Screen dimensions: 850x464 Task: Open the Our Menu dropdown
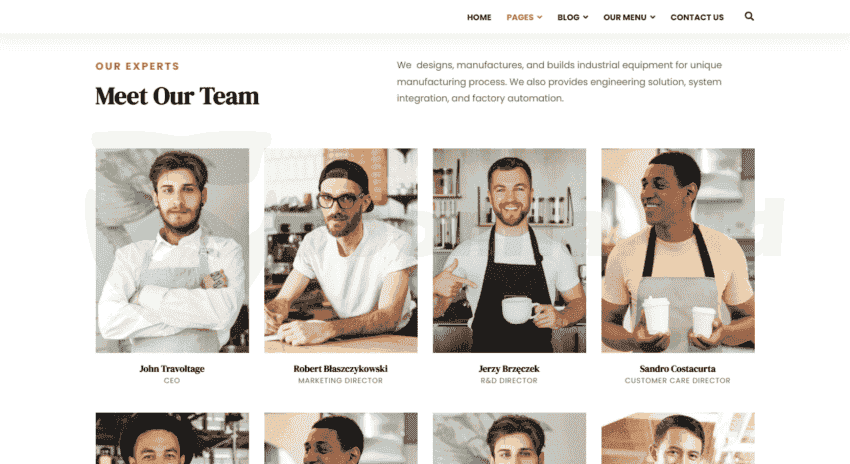pyautogui.click(x=629, y=17)
